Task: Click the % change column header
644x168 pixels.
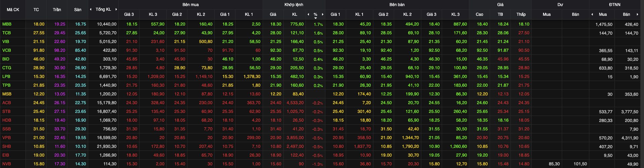Action: (x=316, y=14)
